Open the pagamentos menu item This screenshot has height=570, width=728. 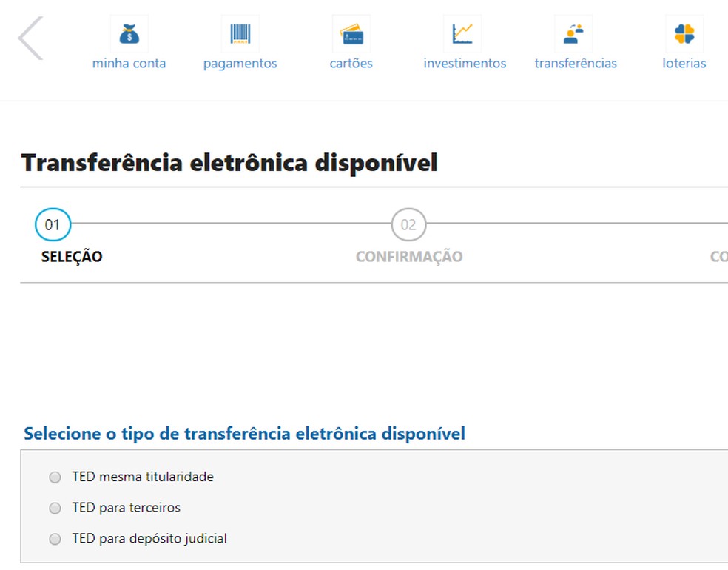pos(240,63)
